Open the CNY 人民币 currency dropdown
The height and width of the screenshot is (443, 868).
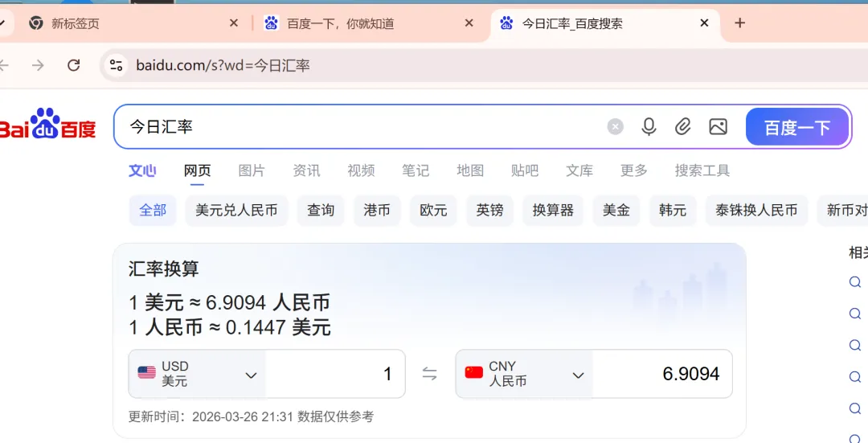(524, 374)
